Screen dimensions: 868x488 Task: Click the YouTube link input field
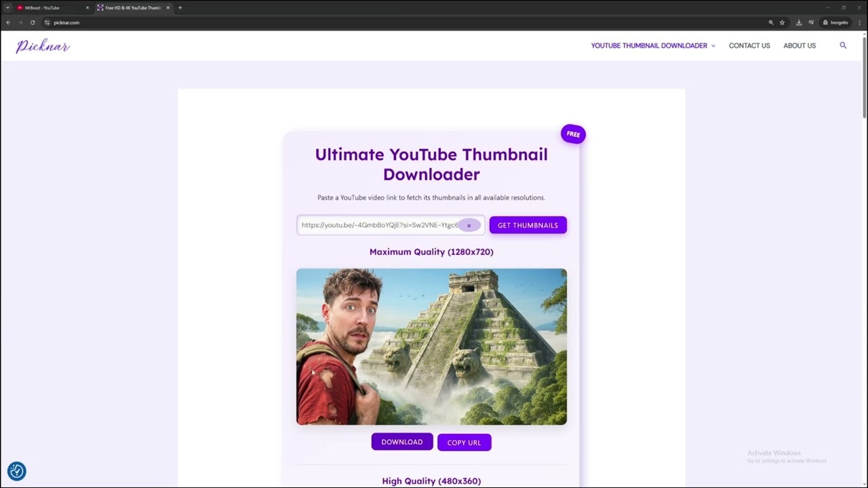(x=391, y=225)
